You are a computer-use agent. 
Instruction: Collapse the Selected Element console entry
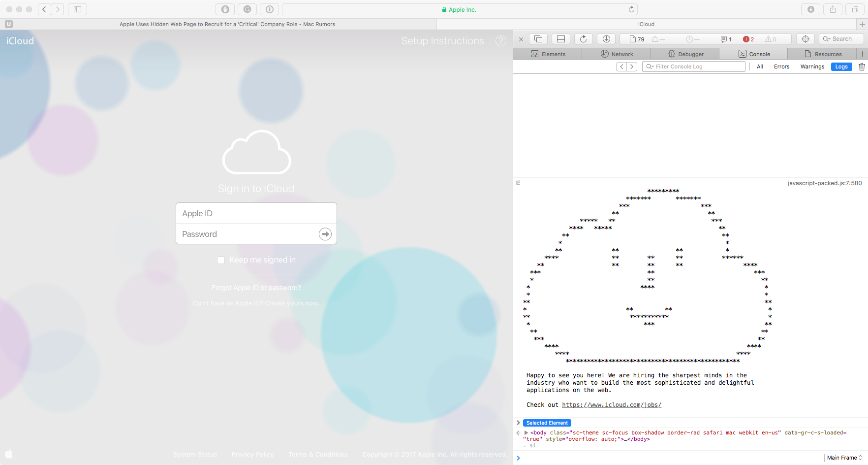[518, 423]
